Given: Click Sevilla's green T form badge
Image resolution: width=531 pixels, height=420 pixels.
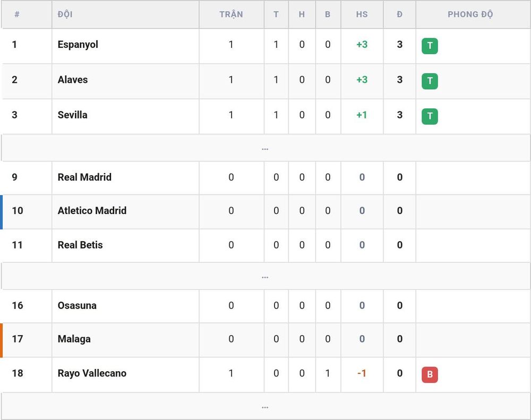Looking at the screenshot, I should point(430,116).
